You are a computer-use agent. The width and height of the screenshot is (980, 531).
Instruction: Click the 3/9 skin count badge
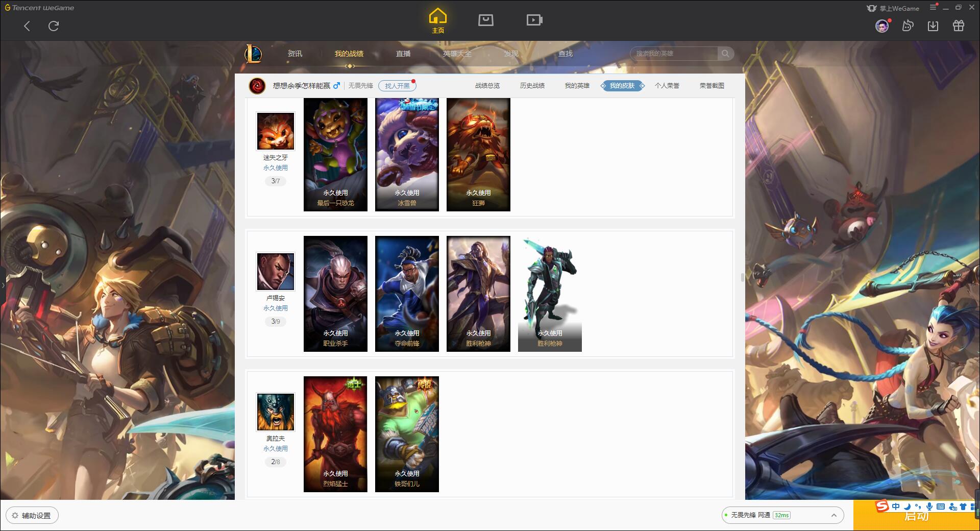click(276, 321)
